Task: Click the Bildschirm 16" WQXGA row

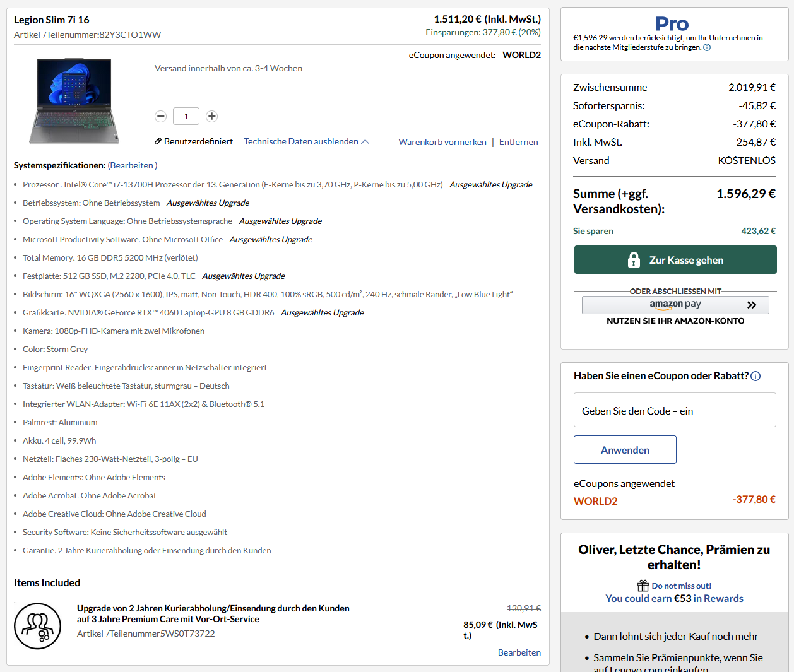Action: pyautogui.click(x=268, y=295)
